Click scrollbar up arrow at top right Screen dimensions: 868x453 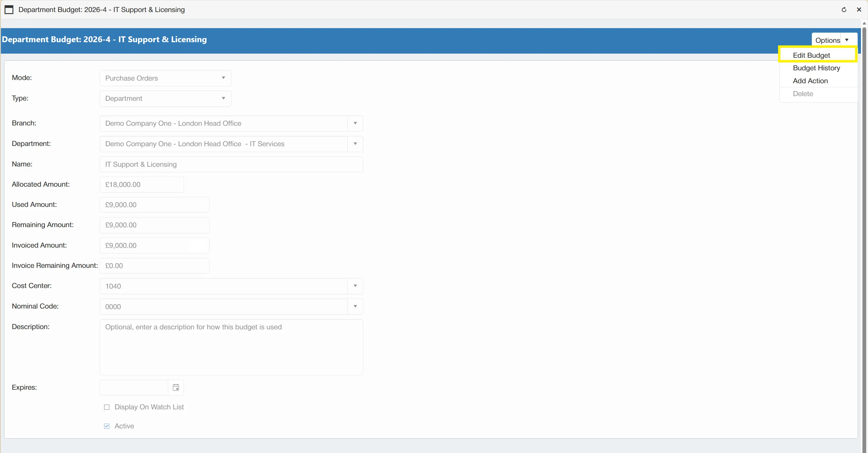pos(864,23)
